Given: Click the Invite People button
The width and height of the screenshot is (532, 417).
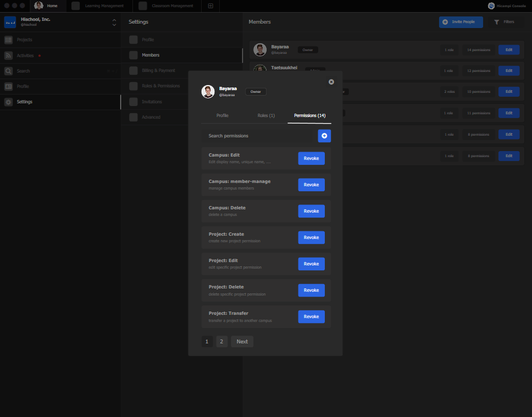Looking at the screenshot, I should (x=461, y=22).
